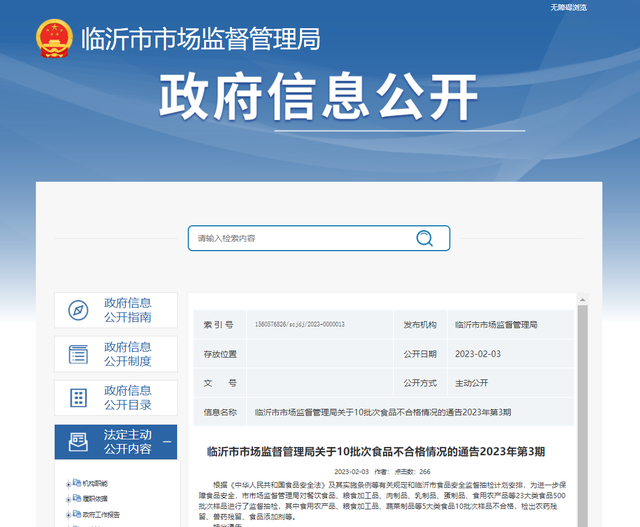Click the 存放位置 label cell
Viewport: 640px width, 527px height.
click(x=220, y=354)
